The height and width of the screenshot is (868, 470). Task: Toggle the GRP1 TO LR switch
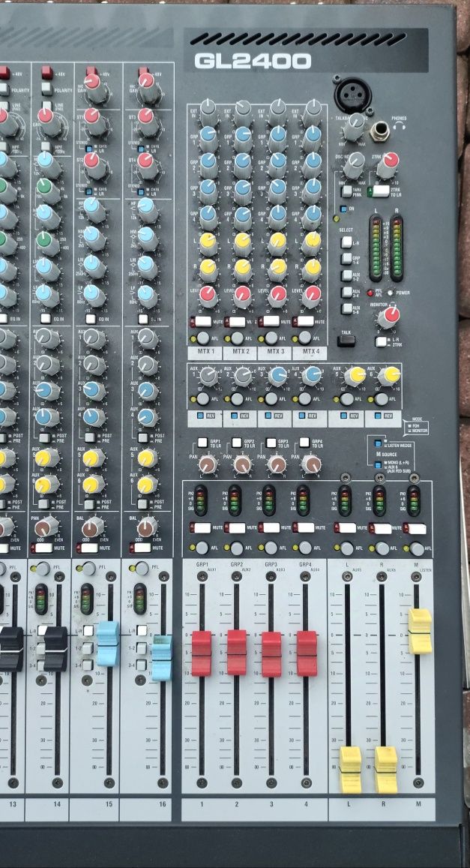202,443
